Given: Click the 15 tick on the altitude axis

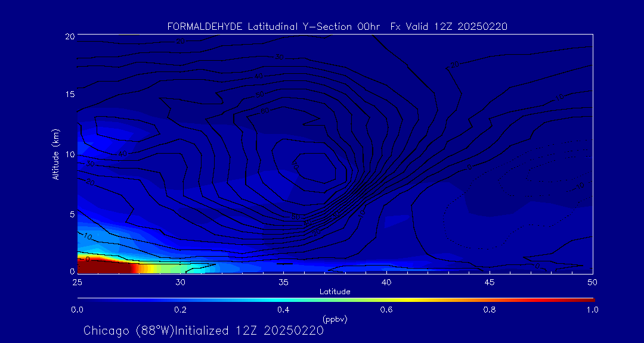Looking at the screenshot, I should point(69,94).
